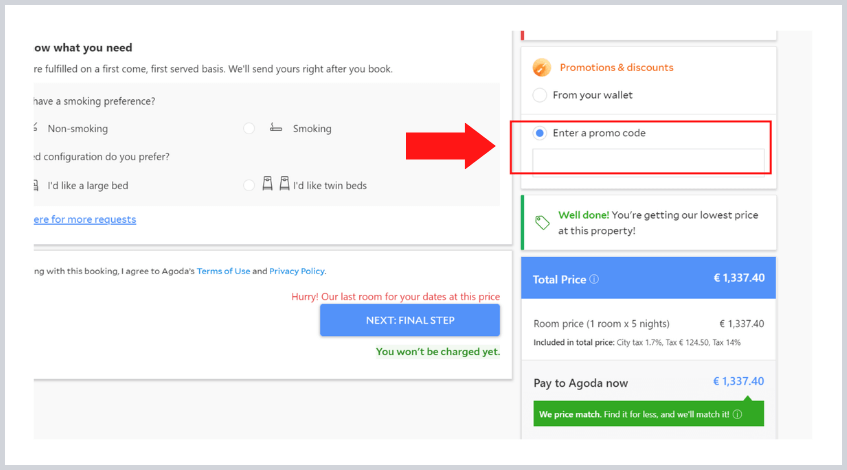Choose the Smoking preference radio button
Viewport: 847px width, 470px height.
click(x=248, y=128)
